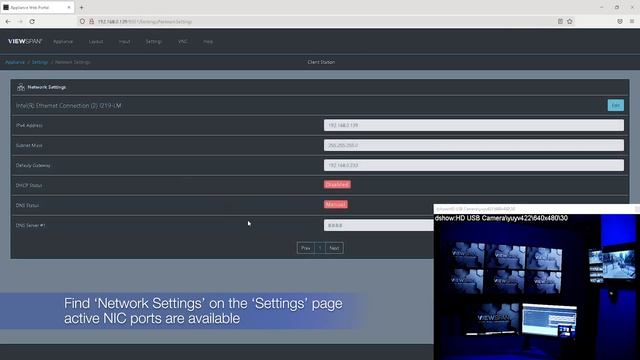The image size is (640, 360).
Task: Click page 1 in pagination
Action: 320,248
